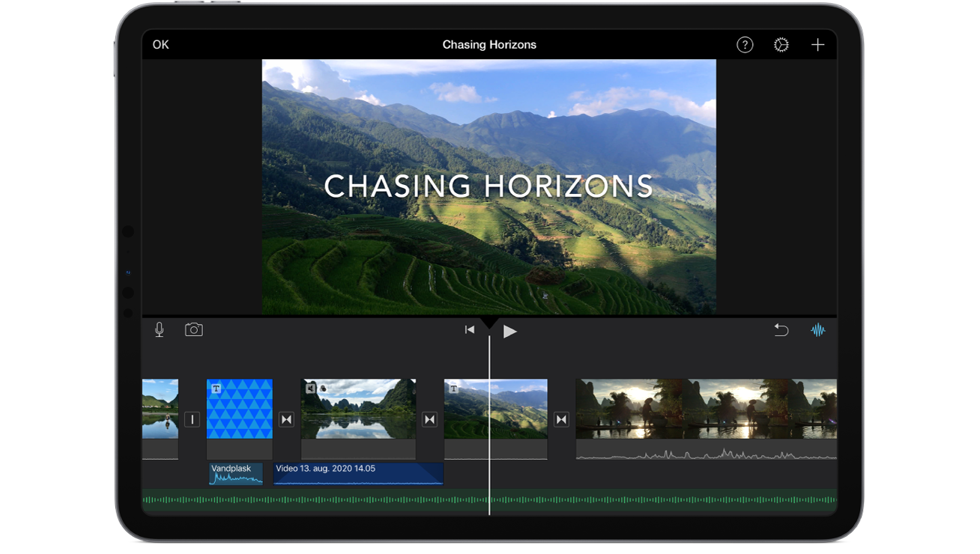The image size is (980, 554).
Task: Jump to beginning with skip-back button
Action: pyautogui.click(x=470, y=330)
